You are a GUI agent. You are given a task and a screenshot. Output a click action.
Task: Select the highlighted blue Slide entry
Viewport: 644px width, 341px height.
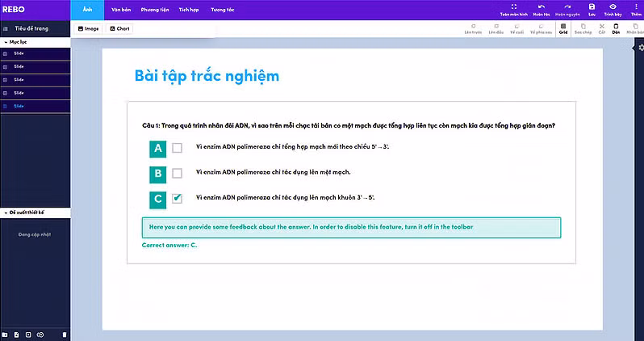(x=36, y=106)
